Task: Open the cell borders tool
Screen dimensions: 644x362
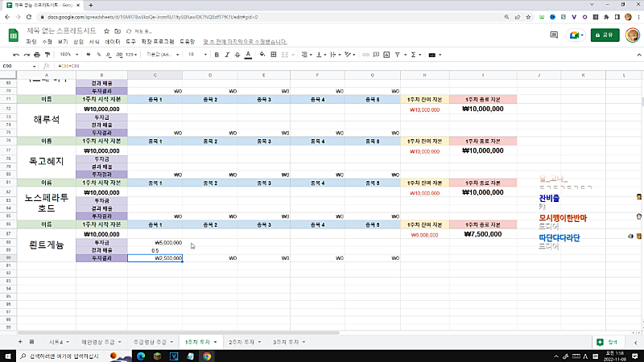Action: pos(274,55)
